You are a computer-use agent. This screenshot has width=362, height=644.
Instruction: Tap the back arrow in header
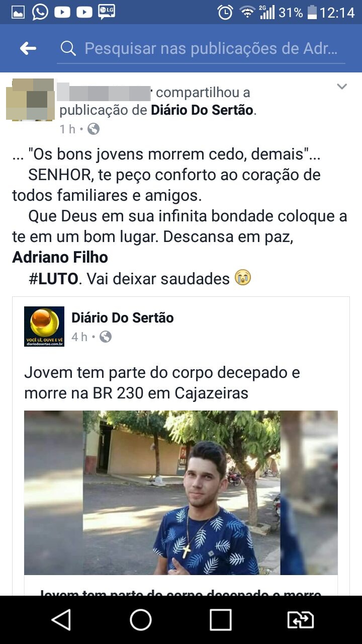coord(28,48)
